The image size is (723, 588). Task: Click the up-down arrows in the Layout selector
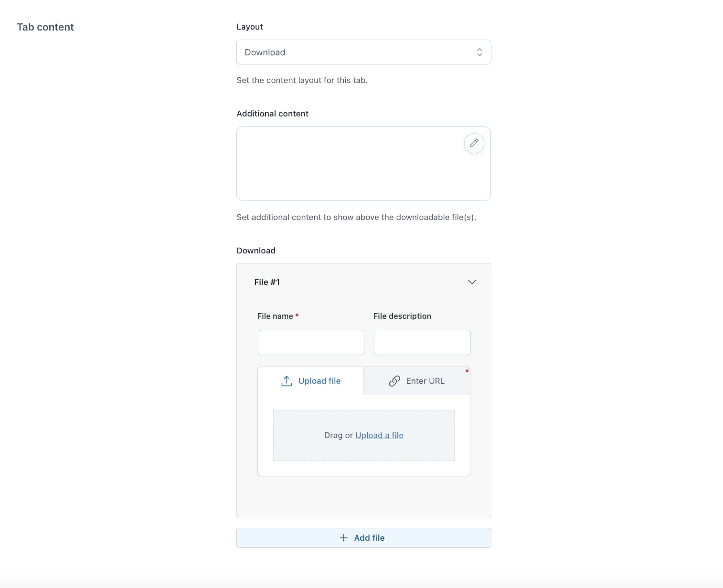coord(479,52)
